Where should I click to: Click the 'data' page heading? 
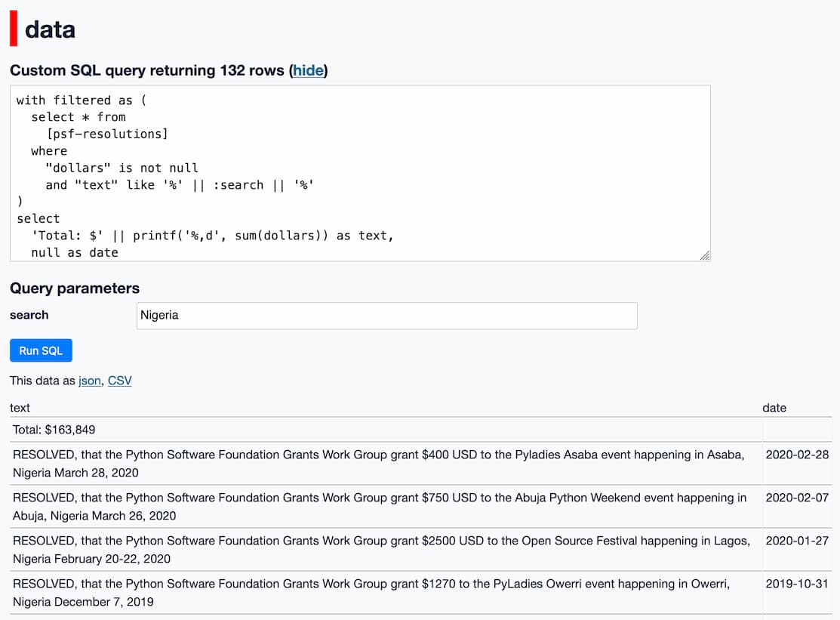click(x=50, y=29)
